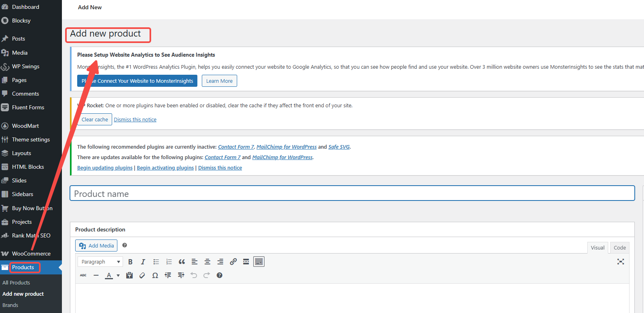This screenshot has width=644, height=313.
Task: Increase the indent
Action: pos(181,275)
